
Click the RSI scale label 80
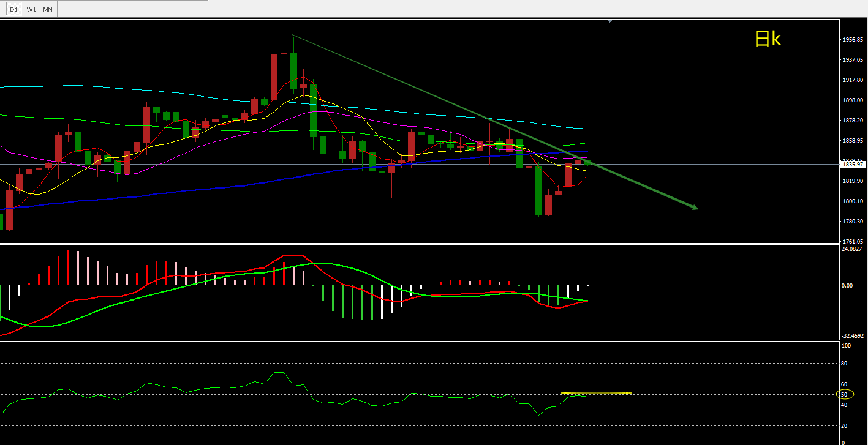845,364
